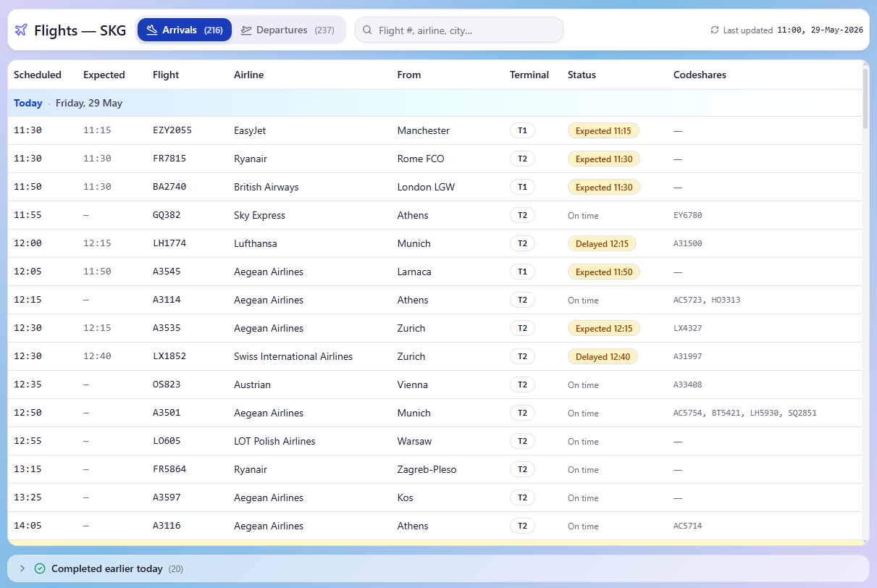This screenshot has width=877, height=588.
Task: Click the Expected 12:15 status badge
Action: (x=604, y=329)
